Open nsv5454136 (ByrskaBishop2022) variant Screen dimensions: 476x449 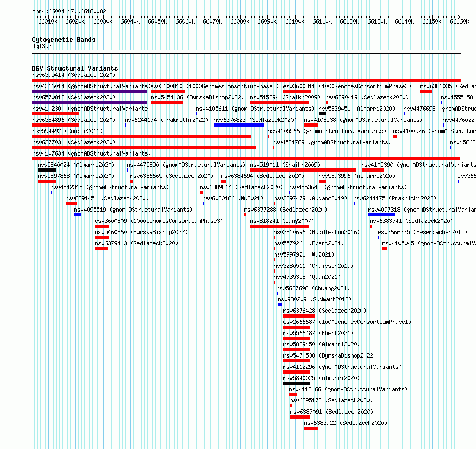pyautogui.click(x=197, y=97)
